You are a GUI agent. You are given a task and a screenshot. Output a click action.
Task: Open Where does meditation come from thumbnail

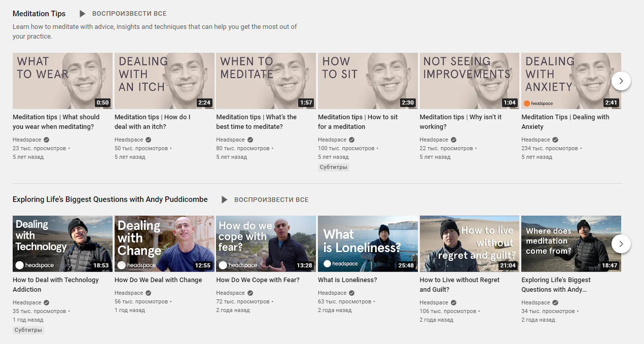571,244
